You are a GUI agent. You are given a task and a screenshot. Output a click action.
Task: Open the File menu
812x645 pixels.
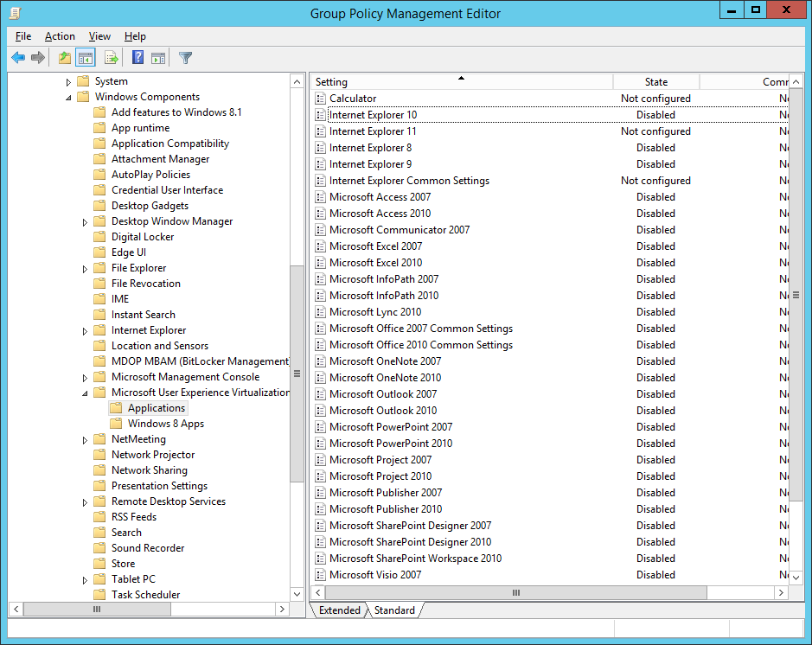(23, 36)
